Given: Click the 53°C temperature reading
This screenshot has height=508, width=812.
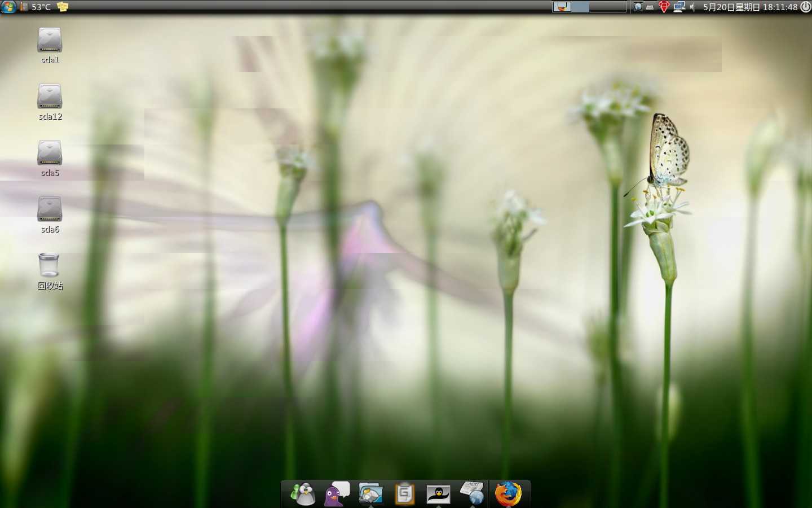Looking at the screenshot, I should point(41,7).
